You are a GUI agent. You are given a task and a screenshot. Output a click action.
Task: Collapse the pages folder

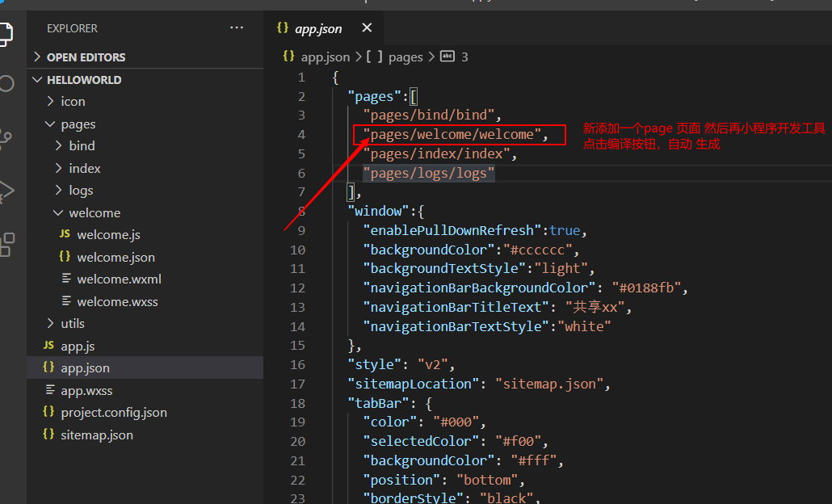(50, 124)
